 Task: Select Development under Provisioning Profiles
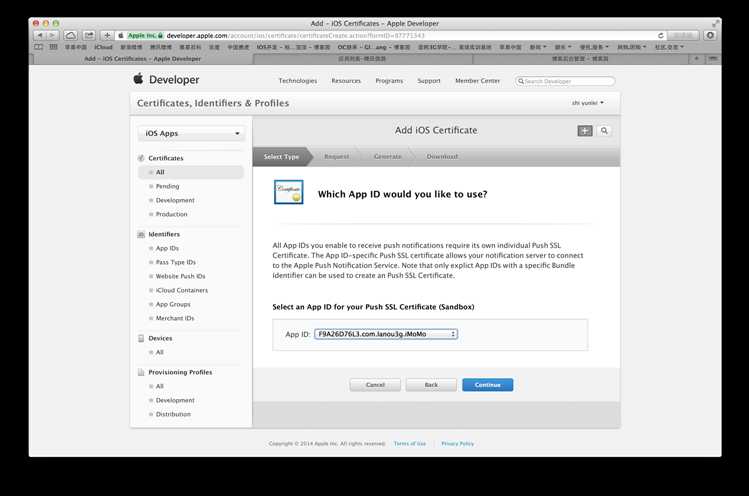pyautogui.click(x=175, y=400)
